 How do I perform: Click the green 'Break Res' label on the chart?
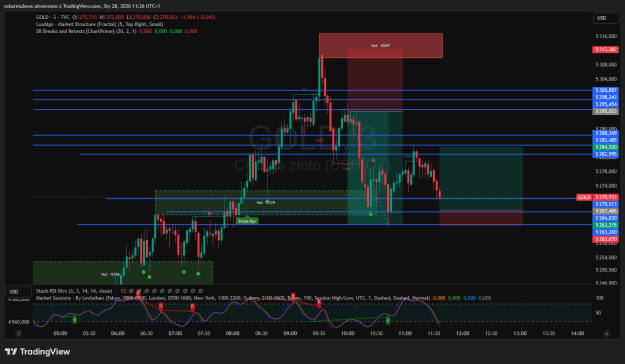247,221
